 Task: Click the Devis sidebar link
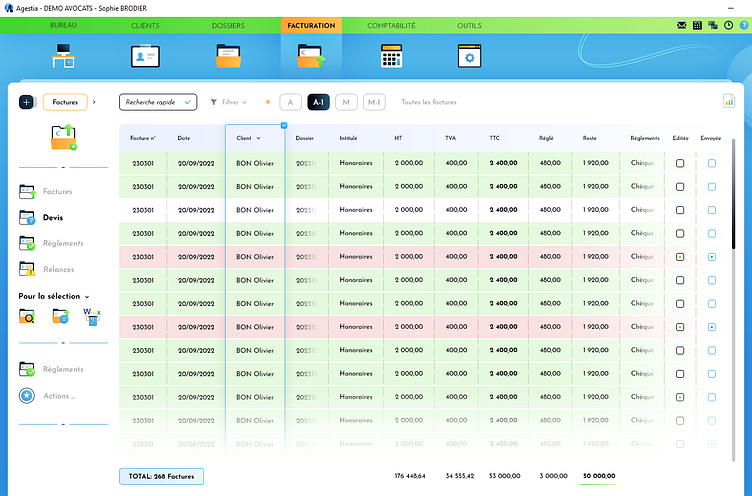click(54, 217)
